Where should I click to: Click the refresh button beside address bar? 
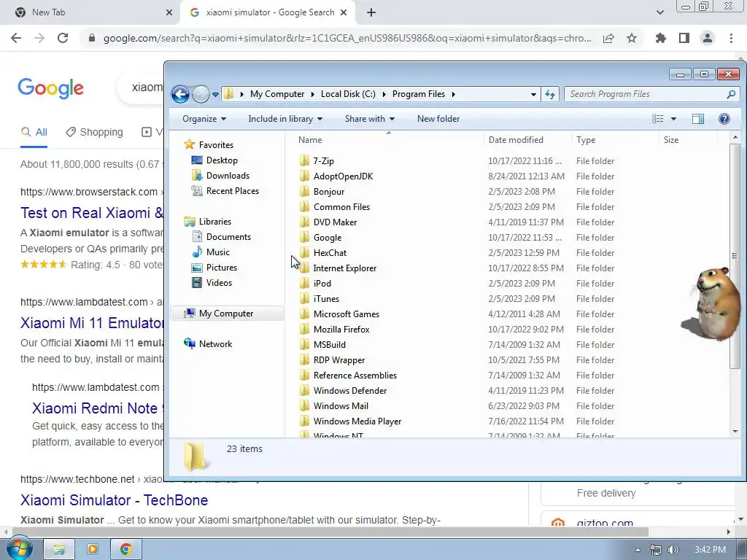[550, 94]
